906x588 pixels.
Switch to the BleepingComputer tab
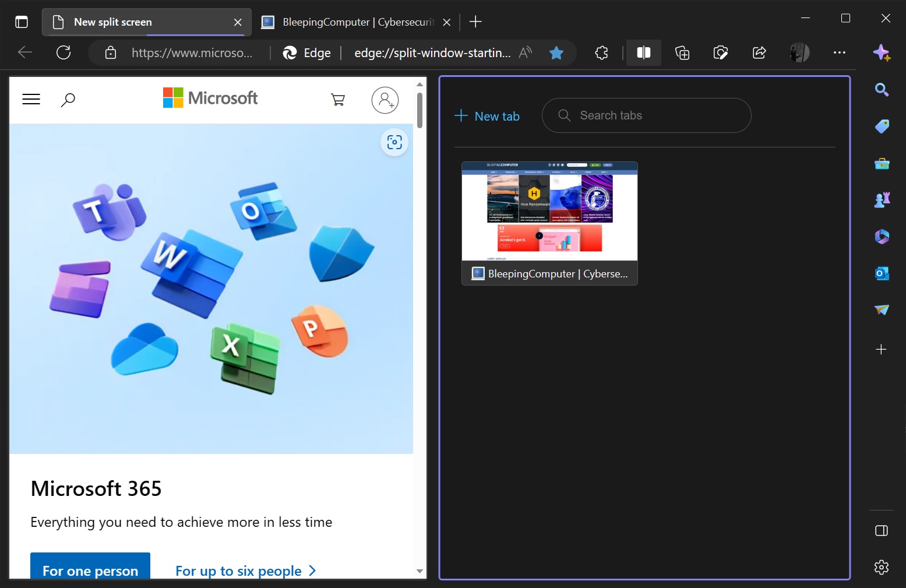click(x=350, y=22)
